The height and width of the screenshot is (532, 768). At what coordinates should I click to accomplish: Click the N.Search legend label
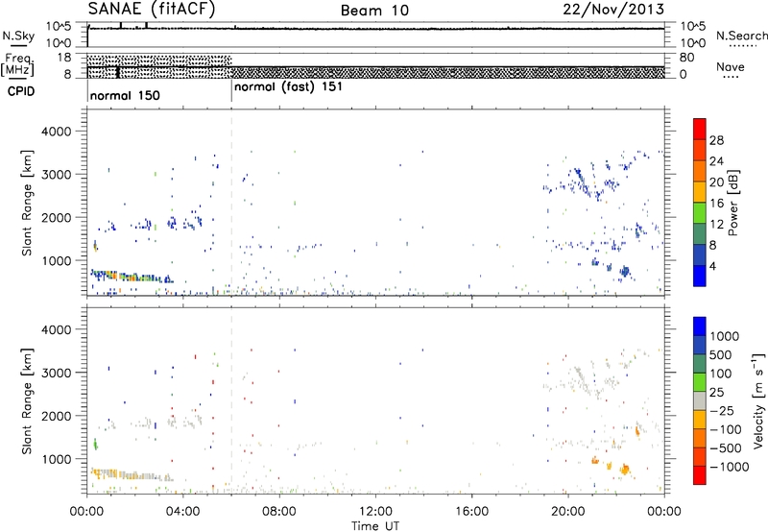point(742,36)
